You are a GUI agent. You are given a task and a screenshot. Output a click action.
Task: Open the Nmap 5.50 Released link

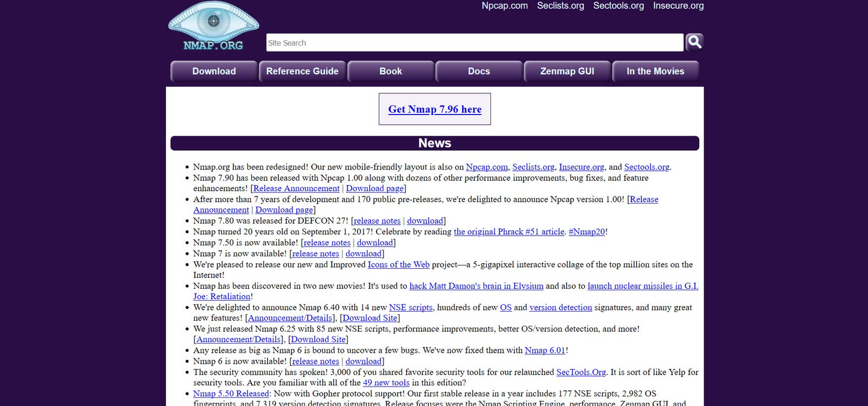pyautogui.click(x=231, y=394)
